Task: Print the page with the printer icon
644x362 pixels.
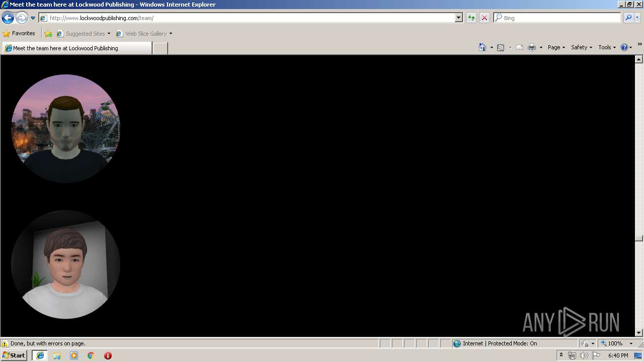Action: 532,47
